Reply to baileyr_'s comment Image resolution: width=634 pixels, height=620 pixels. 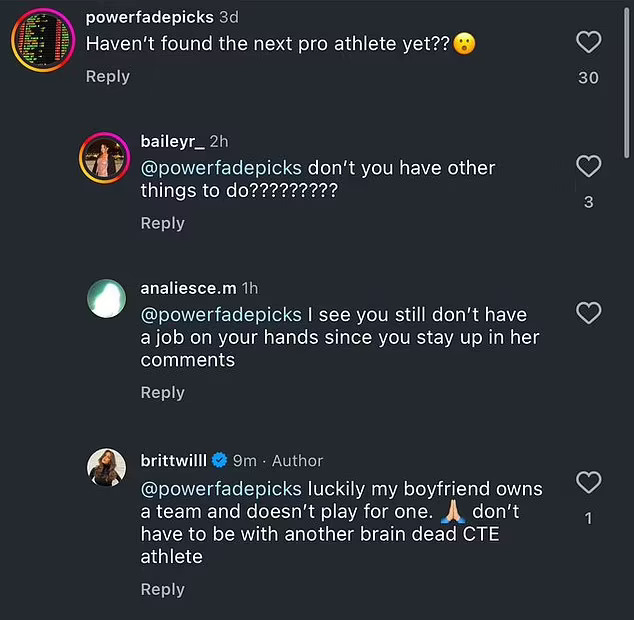pyautogui.click(x=163, y=223)
